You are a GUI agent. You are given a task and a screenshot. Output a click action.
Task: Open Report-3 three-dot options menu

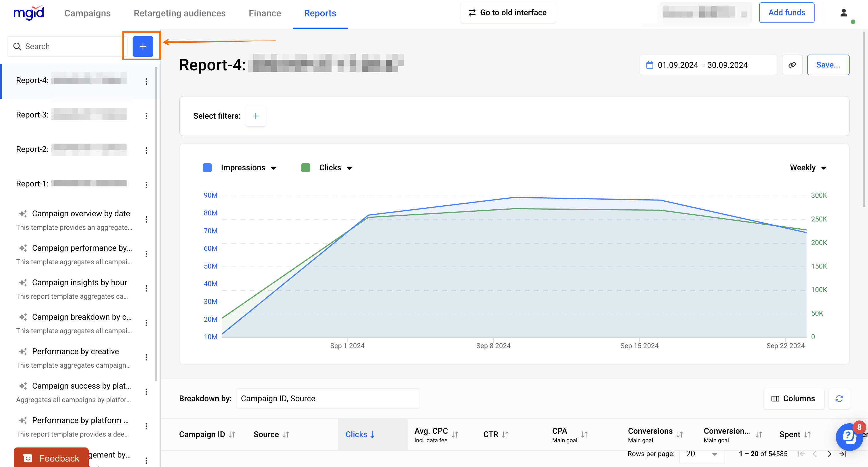point(146,116)
